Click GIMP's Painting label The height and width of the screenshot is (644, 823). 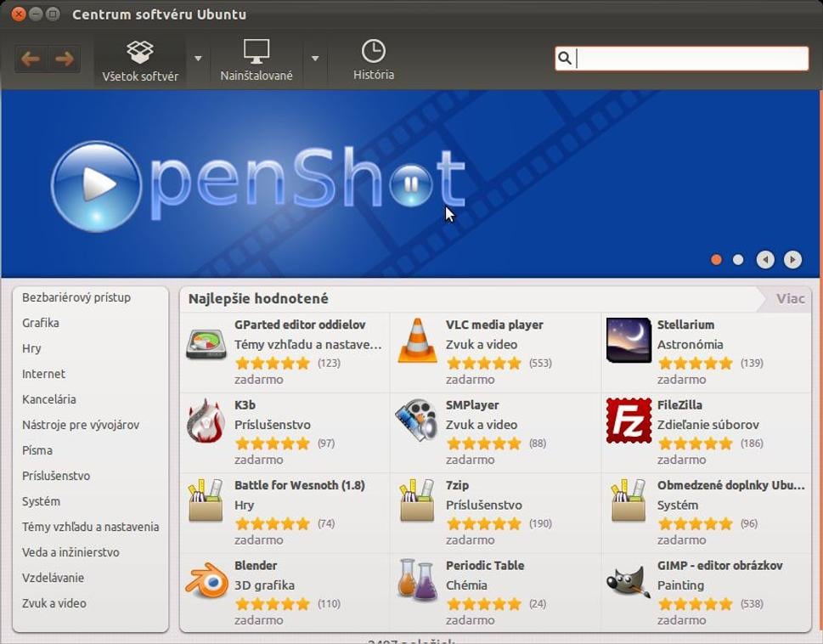(x=681, y=585)
